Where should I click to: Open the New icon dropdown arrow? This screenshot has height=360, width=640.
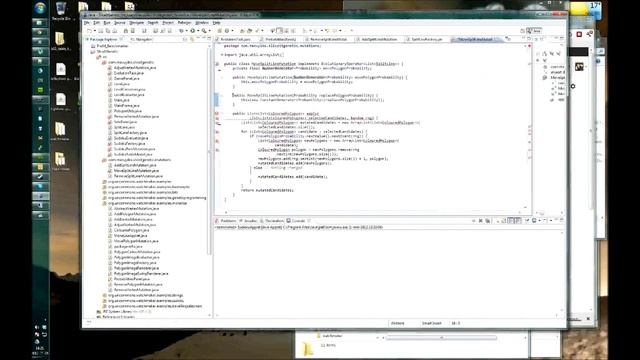(x=95, y=31)
